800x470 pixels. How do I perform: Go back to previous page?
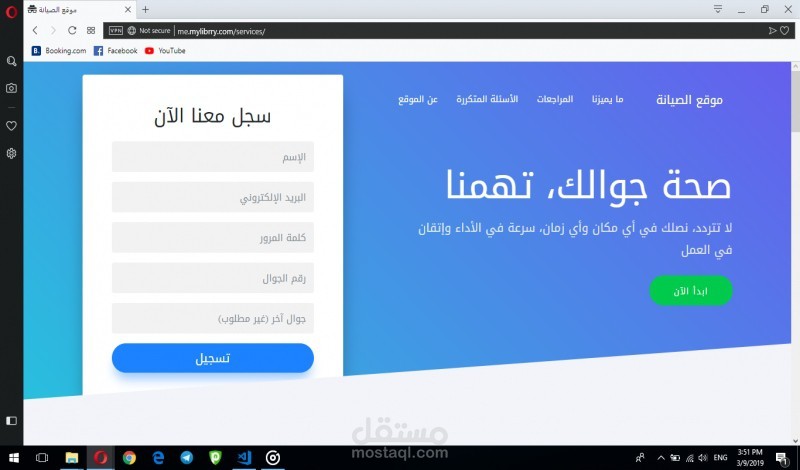[35, 31]
